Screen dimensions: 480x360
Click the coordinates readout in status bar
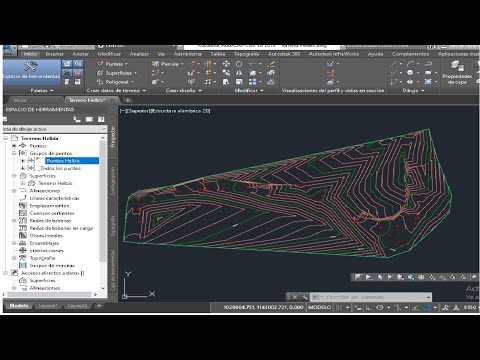pyautogui.click(x=263, y=307)
